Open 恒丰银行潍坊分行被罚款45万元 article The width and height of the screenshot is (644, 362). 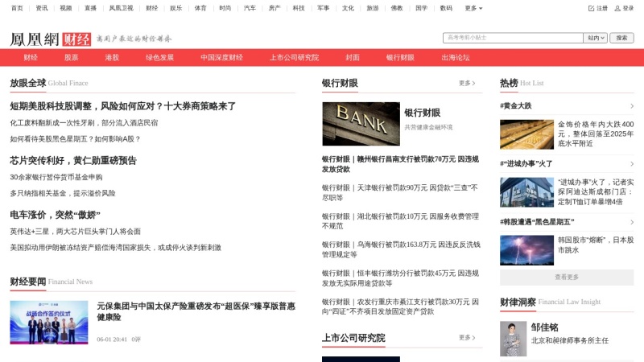click(x=400, y=278)
